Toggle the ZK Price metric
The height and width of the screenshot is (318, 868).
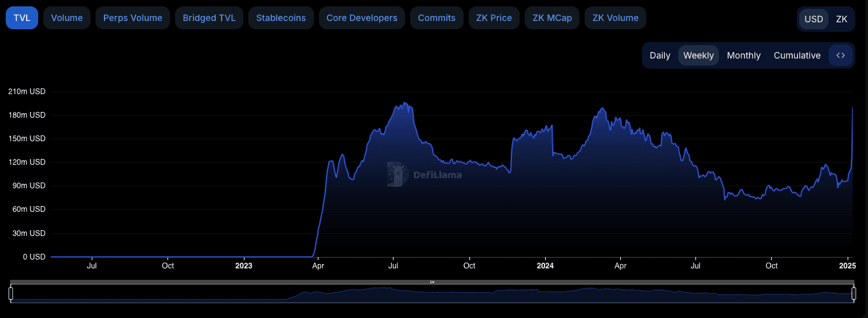click(494, 18)
